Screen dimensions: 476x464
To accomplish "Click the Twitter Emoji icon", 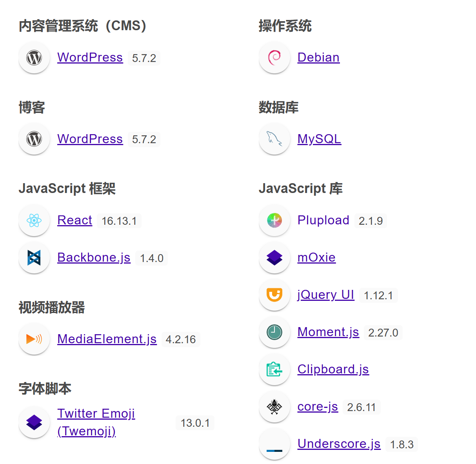I will (x=34, y=422).
